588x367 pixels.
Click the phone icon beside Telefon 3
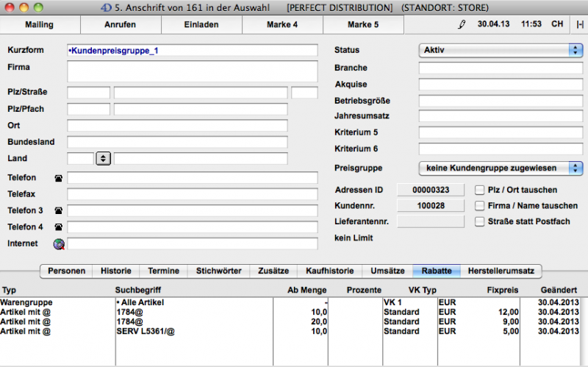pyautogui.click(x=59, y=211)
